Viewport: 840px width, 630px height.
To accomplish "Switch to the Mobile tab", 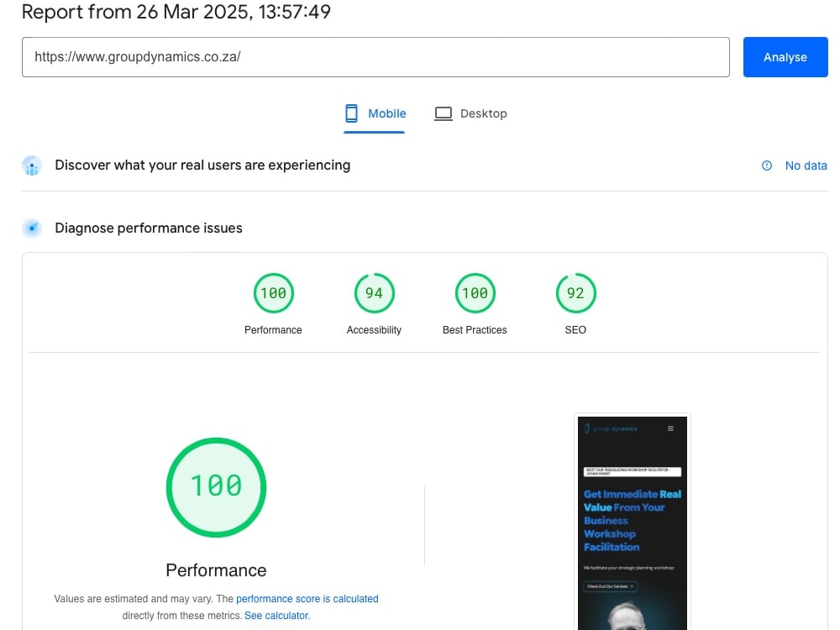I will 375,113.
